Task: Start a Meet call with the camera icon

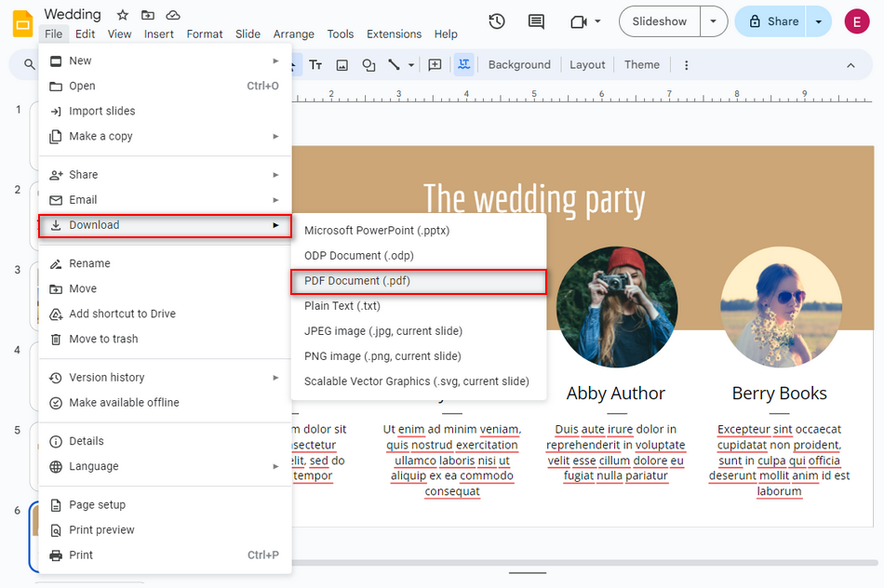Action: pos(577,20)
